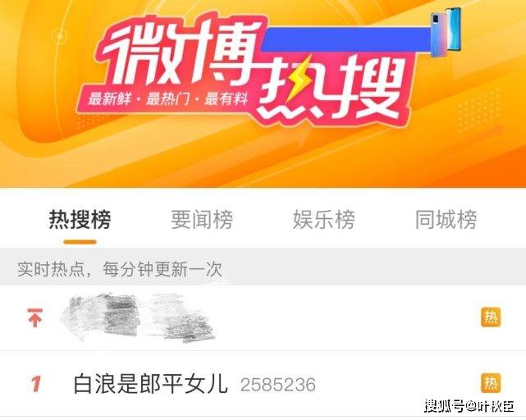Switch to the 热搜榜 tab
Image resolution: width=526 pixels, height=420 pixels.
click(80, 220)
